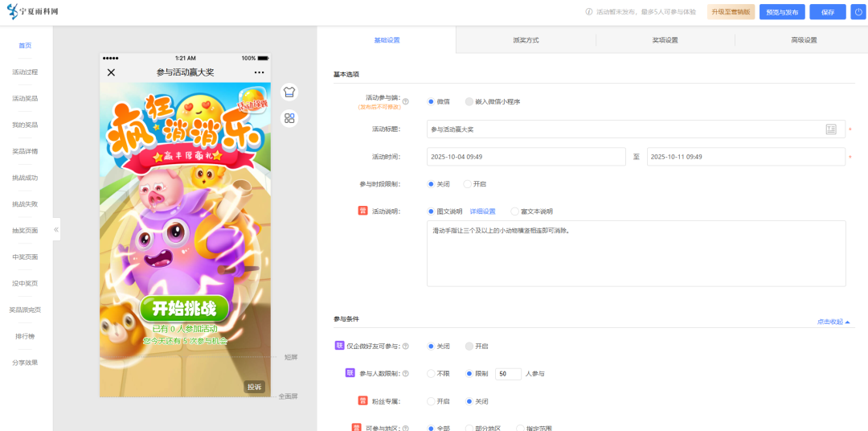Click the purple 联 badge before 仅企微好友可参与

339,346
